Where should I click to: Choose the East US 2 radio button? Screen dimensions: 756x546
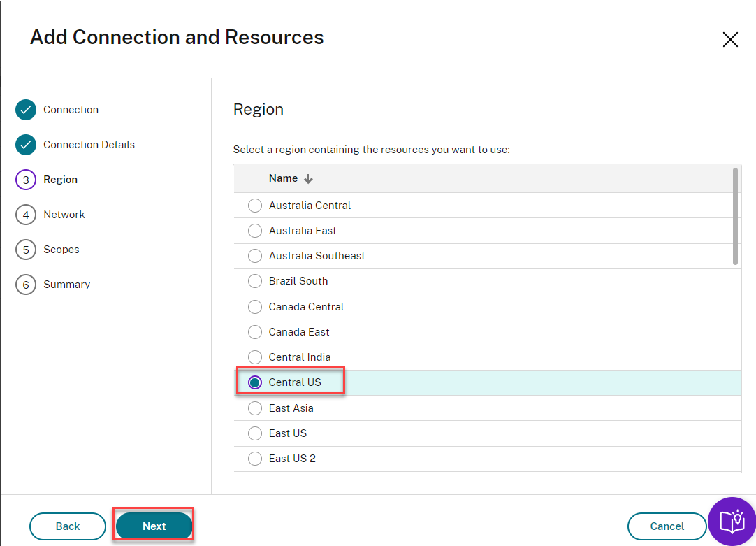[255, 459]
